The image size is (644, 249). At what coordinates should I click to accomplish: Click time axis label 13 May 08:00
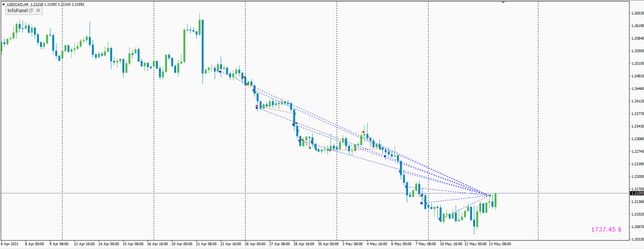pos(500,245)
